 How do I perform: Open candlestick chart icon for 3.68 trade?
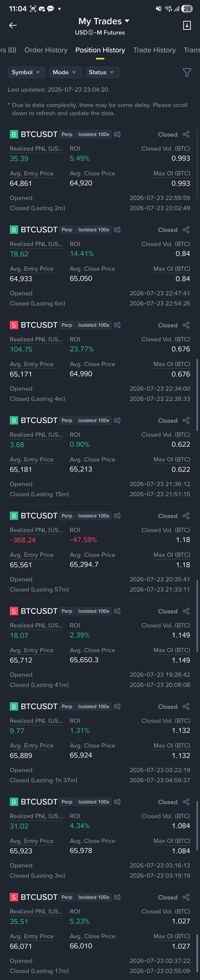coord(117,420)
